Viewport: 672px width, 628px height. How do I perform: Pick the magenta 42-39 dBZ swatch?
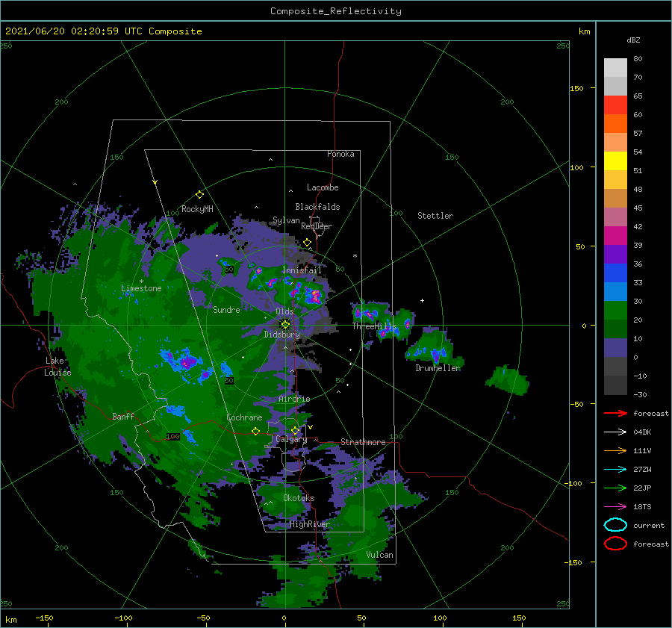615,235
